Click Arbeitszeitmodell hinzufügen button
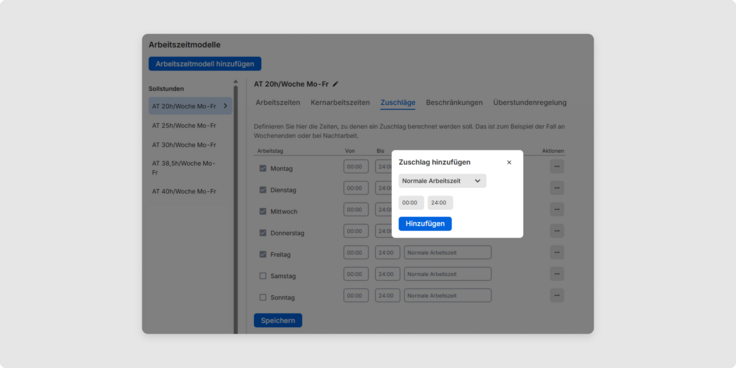Image resolution: width=736 pixels, height=368 pixels. [205, 64]
